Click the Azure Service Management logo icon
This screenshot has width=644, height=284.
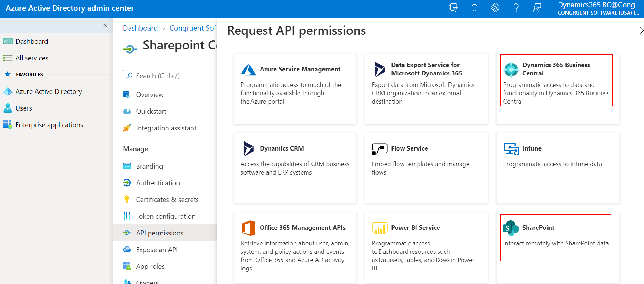pos(248,70)
